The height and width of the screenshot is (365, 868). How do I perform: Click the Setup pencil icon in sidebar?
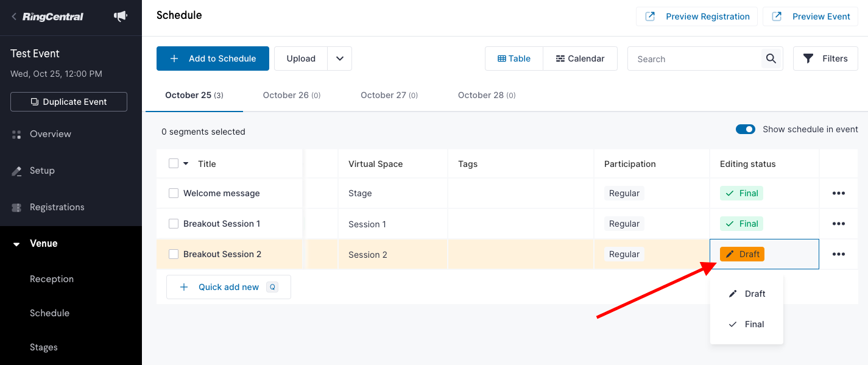pyautogui.click(x=16, y=171)
